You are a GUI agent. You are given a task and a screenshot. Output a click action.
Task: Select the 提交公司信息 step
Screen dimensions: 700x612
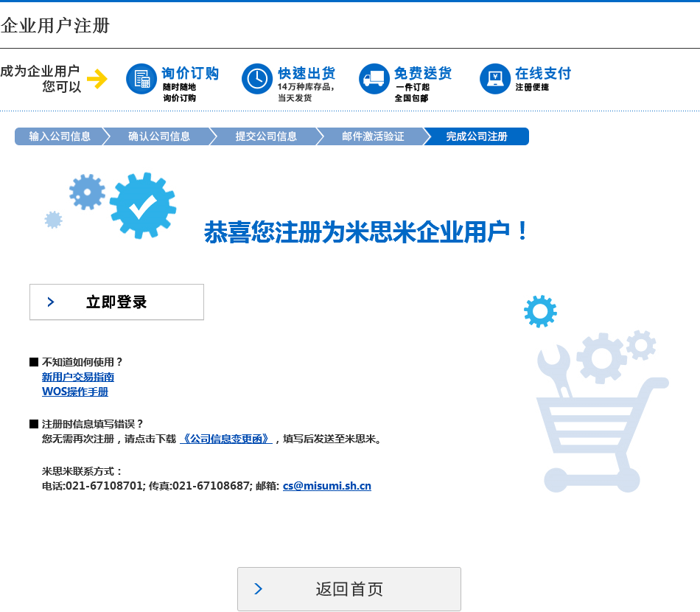pos(266,136)
